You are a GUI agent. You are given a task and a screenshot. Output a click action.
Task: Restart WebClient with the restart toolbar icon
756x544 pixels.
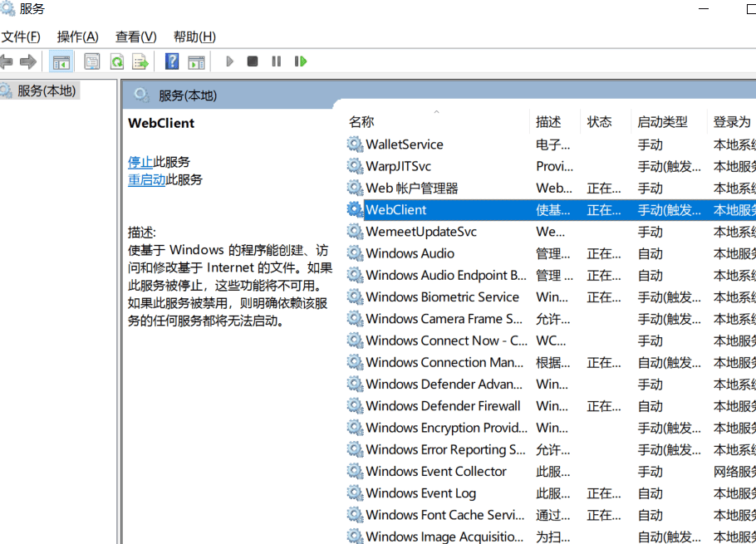[x=300, y=61]
